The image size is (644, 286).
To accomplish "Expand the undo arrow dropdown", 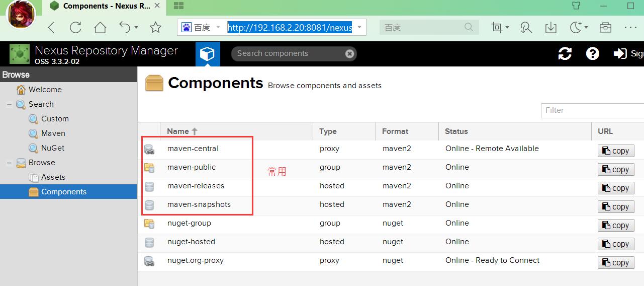I will (x=136, y=27).
